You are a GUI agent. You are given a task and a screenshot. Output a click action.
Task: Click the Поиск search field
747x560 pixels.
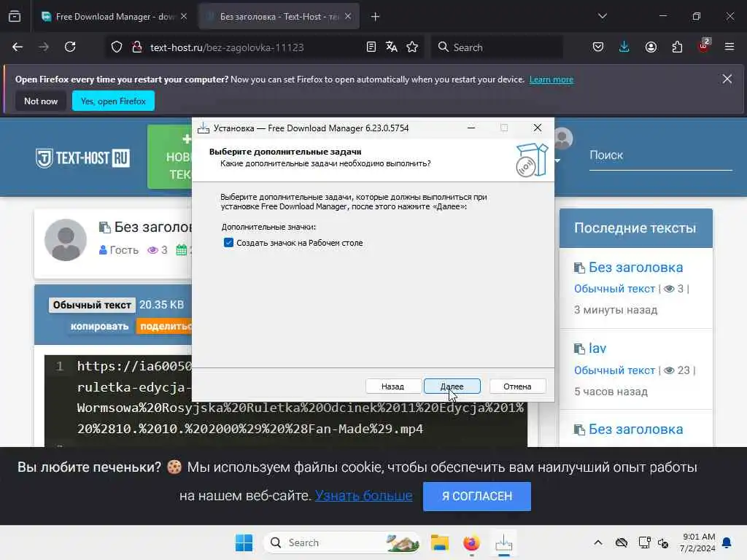point(660,156)
